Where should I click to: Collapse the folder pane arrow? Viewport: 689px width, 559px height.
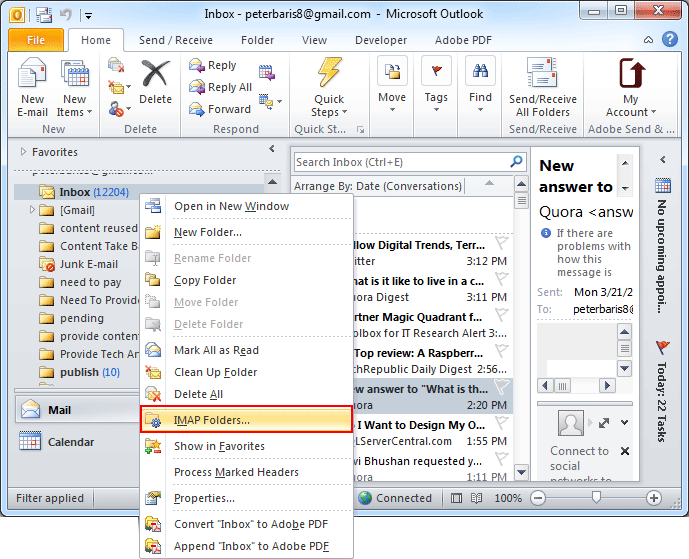coord(272,149)
